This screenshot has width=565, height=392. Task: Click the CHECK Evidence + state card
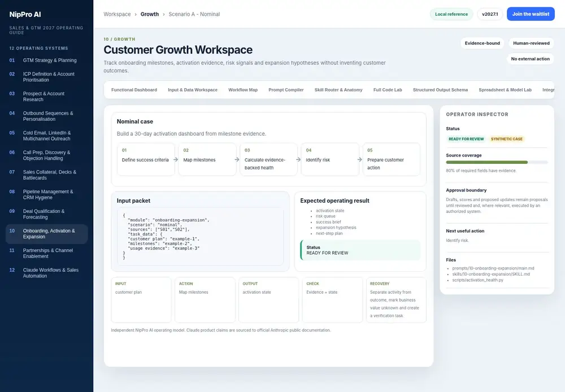point(332,300)
